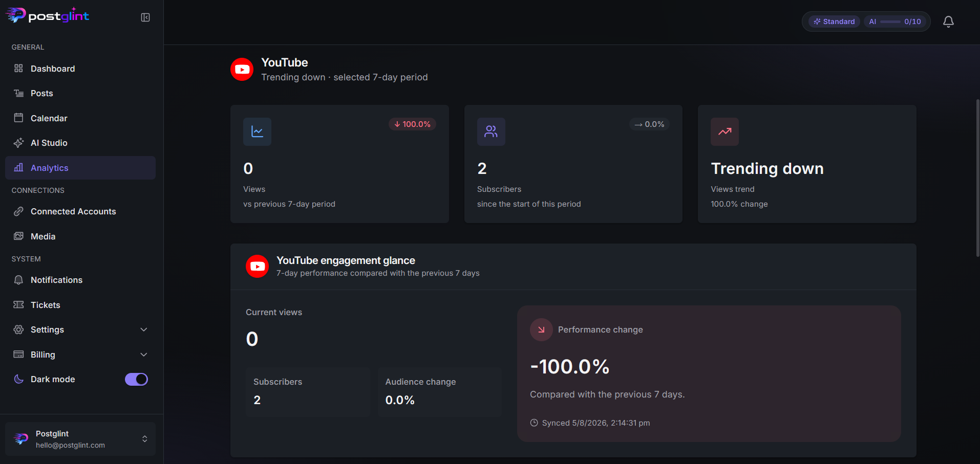
Task: Click the Postglint logo in sidebar header
Action: [x=48, y=16]
